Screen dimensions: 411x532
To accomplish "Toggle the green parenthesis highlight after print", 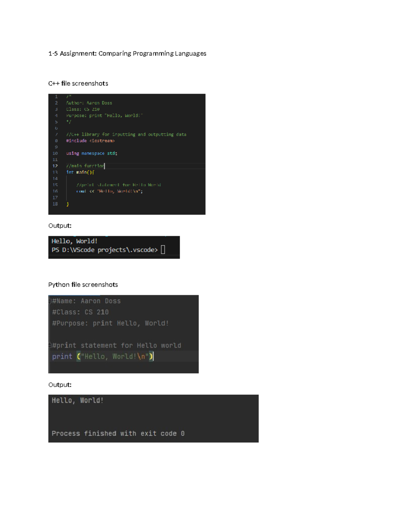I will 79,356.
